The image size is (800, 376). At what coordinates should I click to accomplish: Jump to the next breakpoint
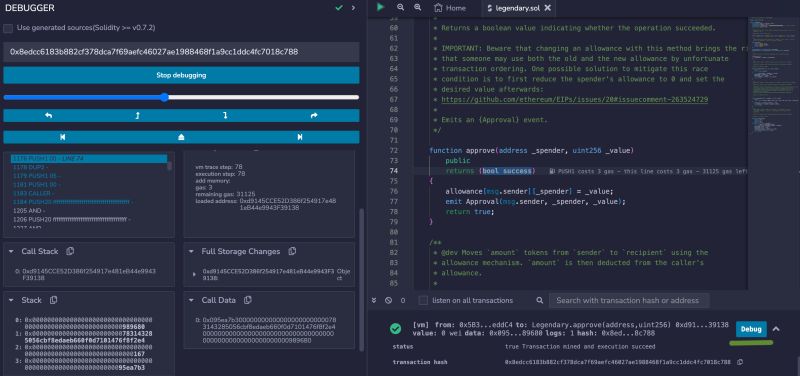coord(300,137)
